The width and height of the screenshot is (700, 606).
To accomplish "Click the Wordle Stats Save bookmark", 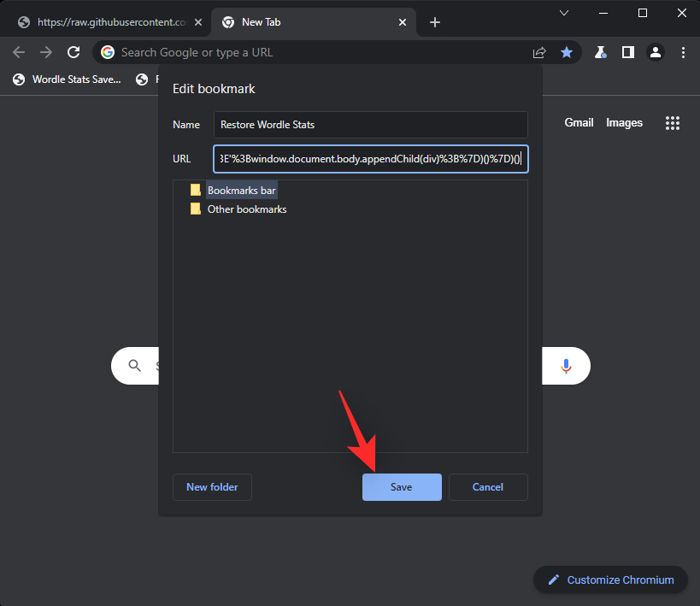I will coord(67,79).
